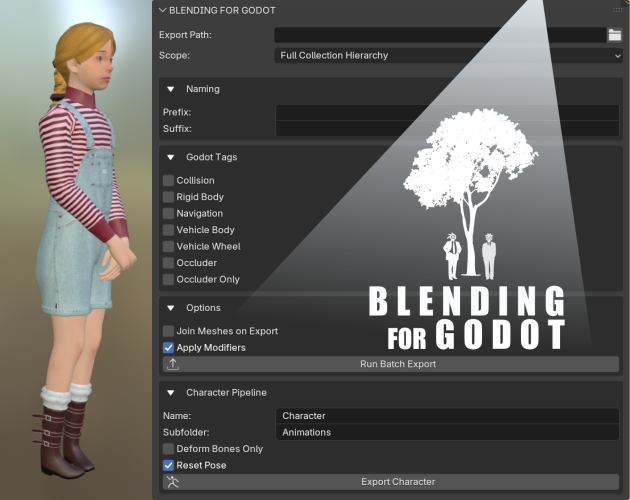Screen dimensions: 630x500
Task: Collapse the Blending For Godot panel
Action: point(162,10)
